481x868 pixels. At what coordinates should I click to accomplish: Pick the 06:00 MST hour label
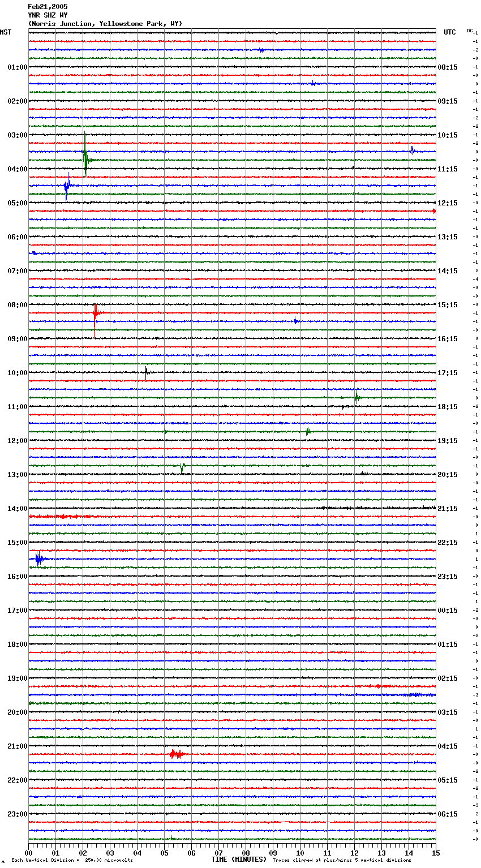point(18,237)
